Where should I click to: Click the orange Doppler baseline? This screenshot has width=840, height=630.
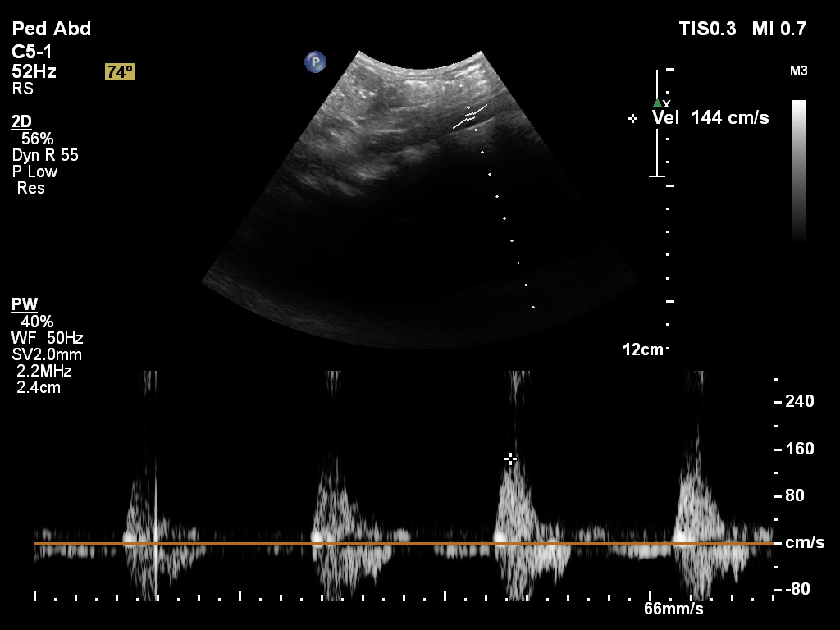[x=402, y=543]
